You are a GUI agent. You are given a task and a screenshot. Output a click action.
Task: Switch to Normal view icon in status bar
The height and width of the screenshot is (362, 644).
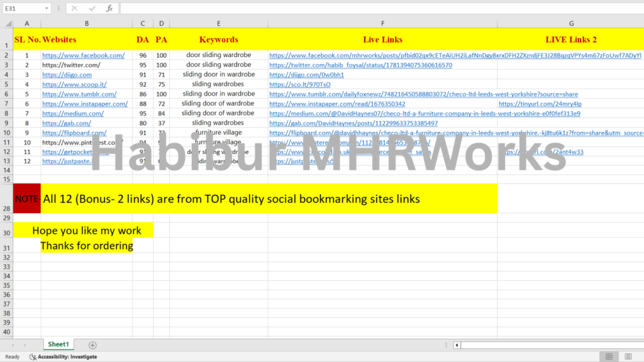(x=609, y=356)
